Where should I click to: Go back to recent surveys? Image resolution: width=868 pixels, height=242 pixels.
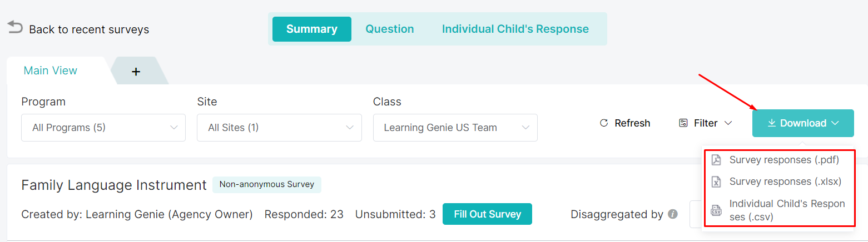(x=89, y=29)
